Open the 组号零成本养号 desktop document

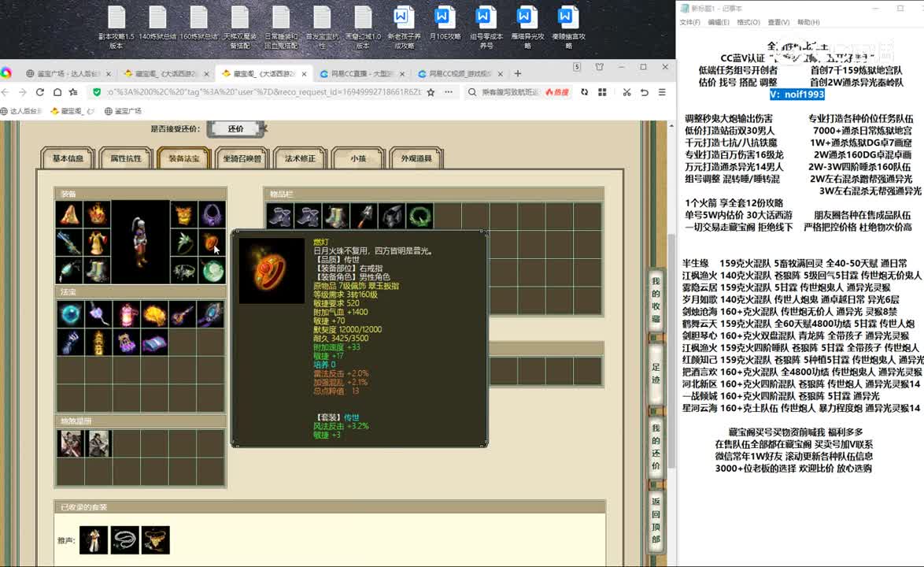point(486,28)
